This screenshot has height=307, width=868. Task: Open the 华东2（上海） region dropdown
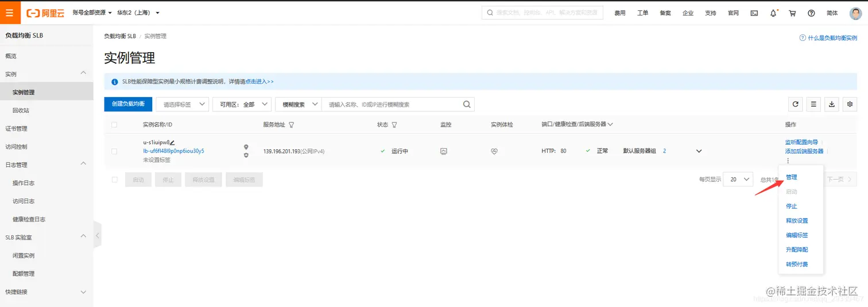pyautogui.click(x=138, y=13)
